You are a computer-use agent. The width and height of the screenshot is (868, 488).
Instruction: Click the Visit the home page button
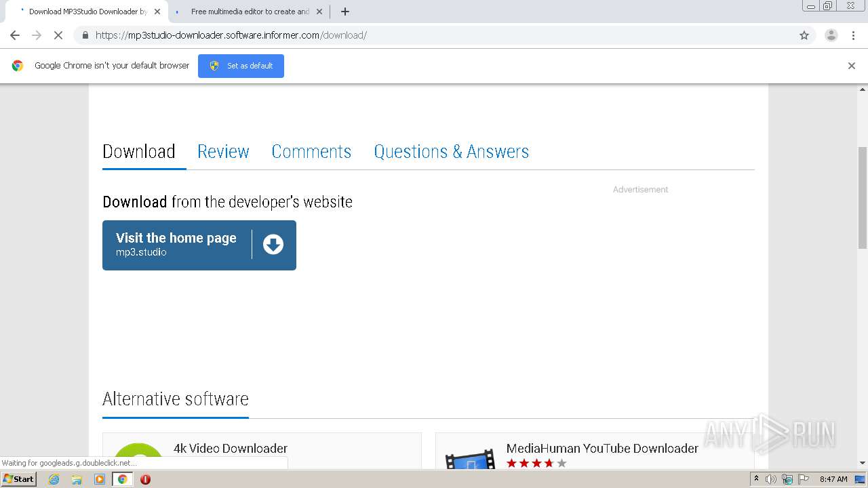point(199,245)
